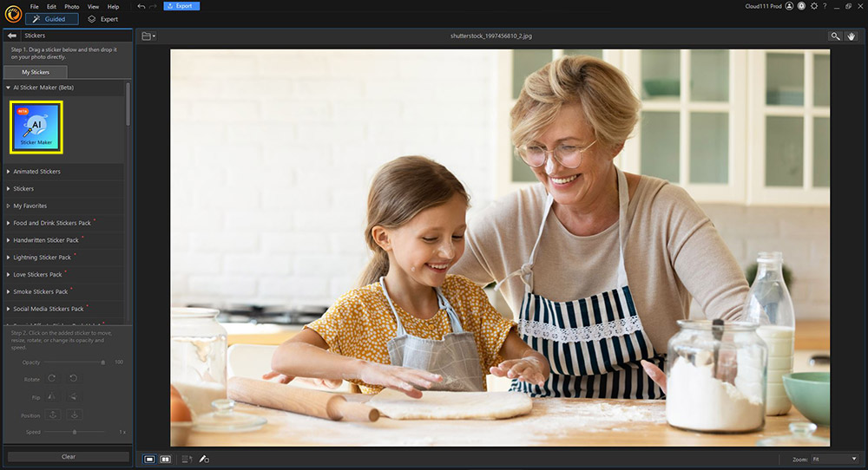868x470 pixels.
Task: Expand My Favorites category
Action: coord(64,206)
